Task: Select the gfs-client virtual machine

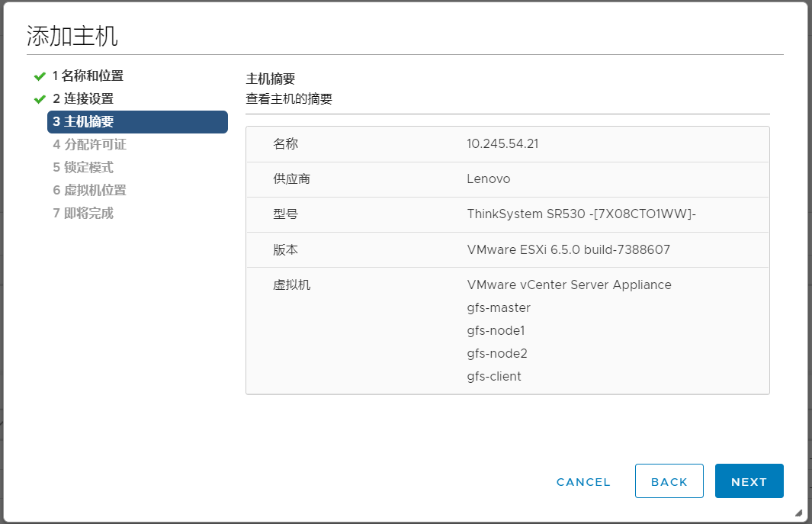Action: (493, 376)
